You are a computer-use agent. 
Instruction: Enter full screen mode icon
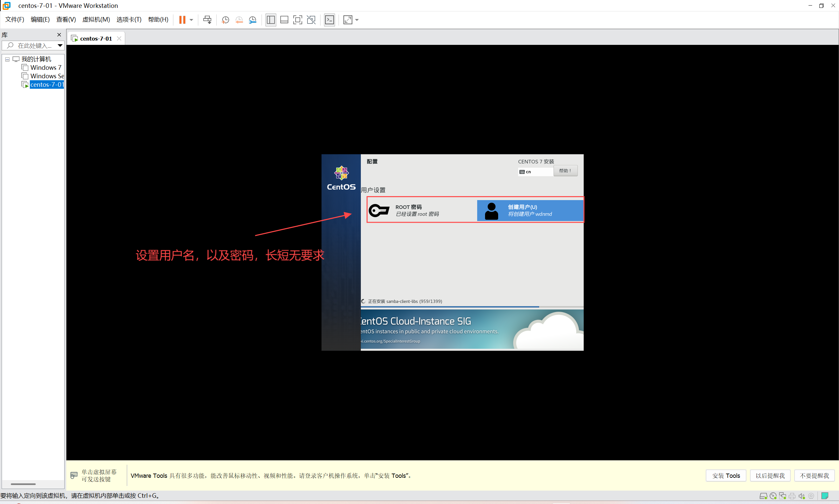(x=297, y=20)
